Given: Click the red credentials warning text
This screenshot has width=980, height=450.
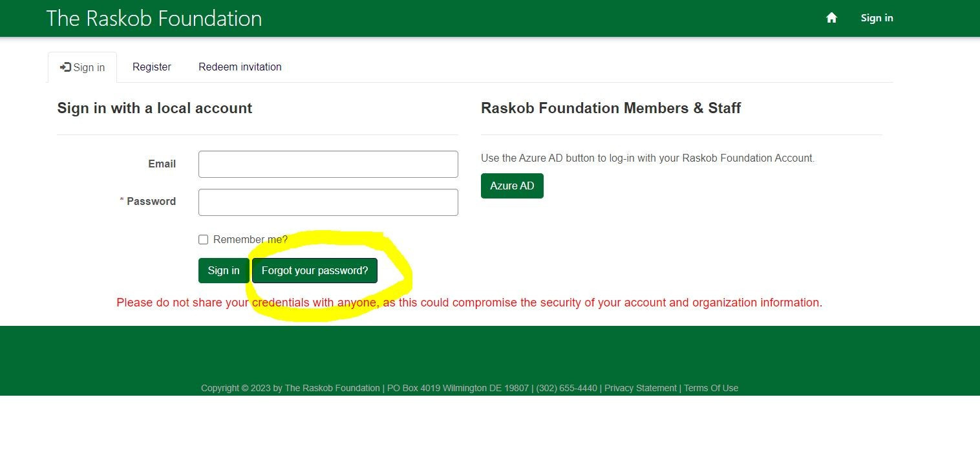Looking at the screenshot, I should [469, 303].
